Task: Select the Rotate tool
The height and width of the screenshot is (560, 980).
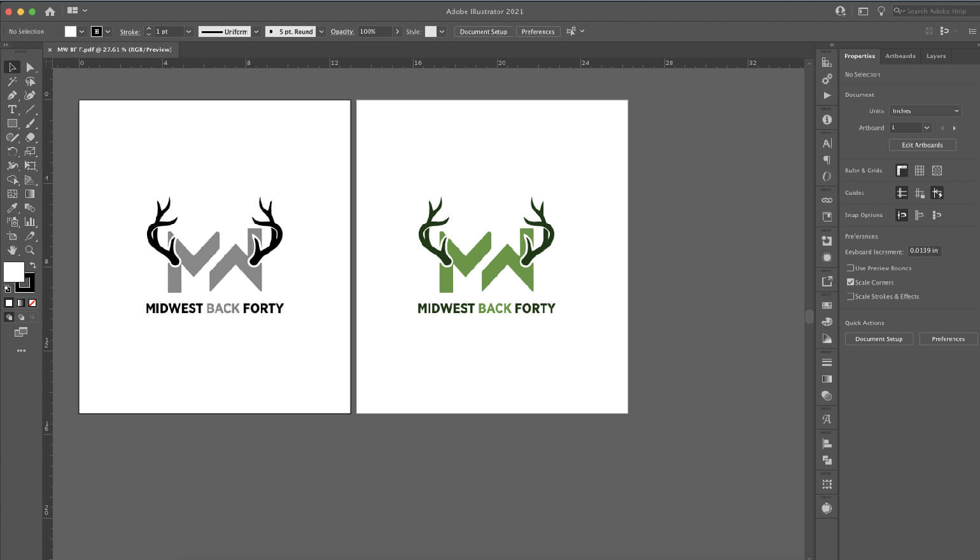Action: (12, 151)
